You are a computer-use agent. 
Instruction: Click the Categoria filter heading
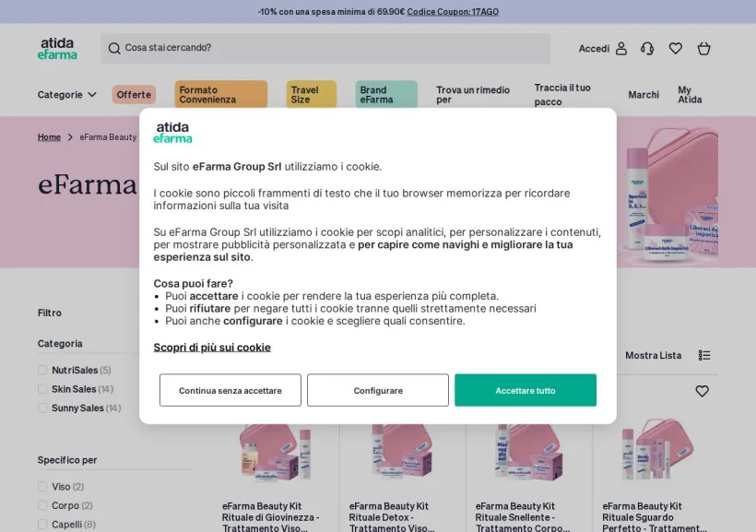[60, 343]
